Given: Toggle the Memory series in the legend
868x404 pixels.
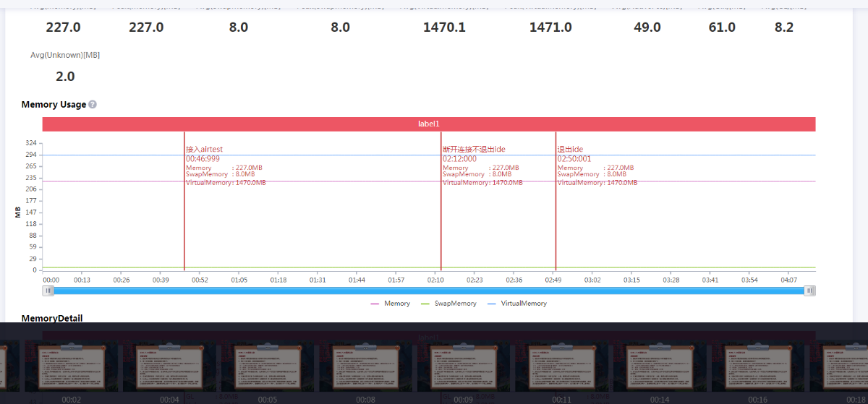Looking at the screenshot, I should [x=391, y=304].
